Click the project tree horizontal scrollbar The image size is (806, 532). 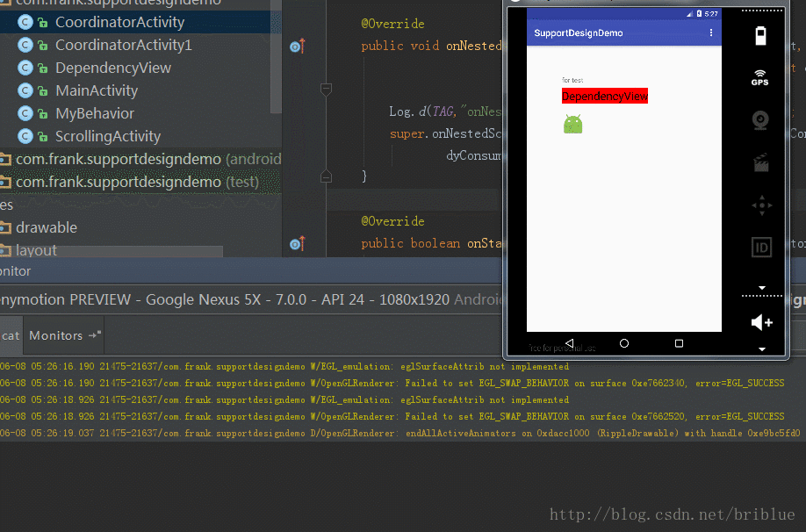click(x=112, y=251)
